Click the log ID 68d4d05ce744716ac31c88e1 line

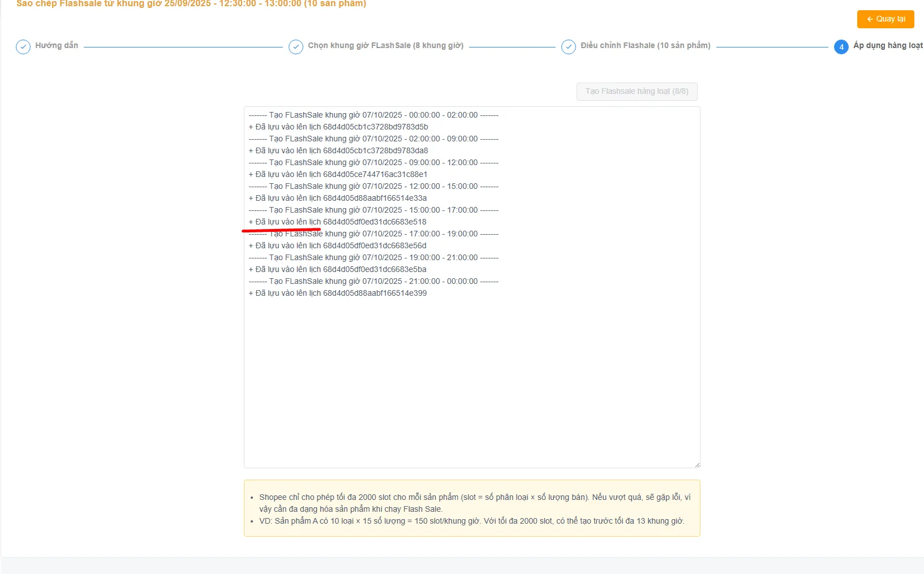[338, 174]
